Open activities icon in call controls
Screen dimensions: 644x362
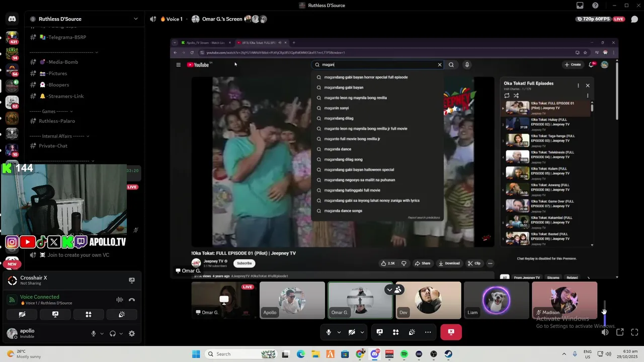396,332
